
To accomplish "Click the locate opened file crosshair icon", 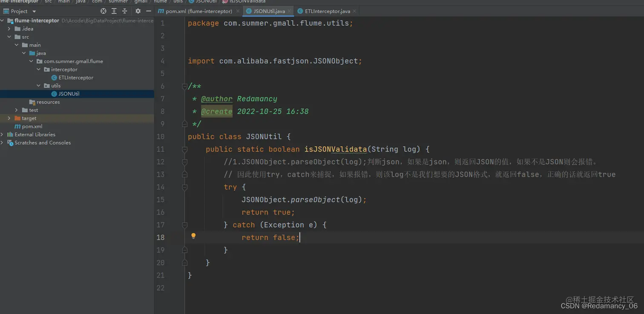I will [x=103, y=11].
